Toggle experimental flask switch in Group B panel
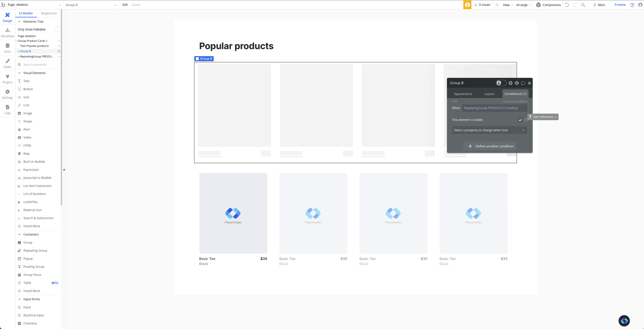The width and height of the screenshot is (644, 329). [x=501, y=83]
